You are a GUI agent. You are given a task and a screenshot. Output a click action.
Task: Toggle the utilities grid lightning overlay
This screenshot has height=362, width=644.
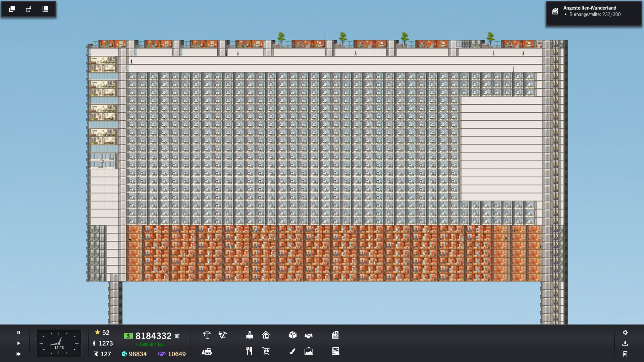(29, 9)
